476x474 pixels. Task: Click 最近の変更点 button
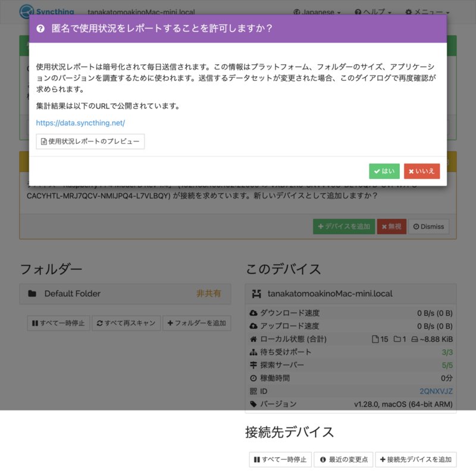[343, 460]
